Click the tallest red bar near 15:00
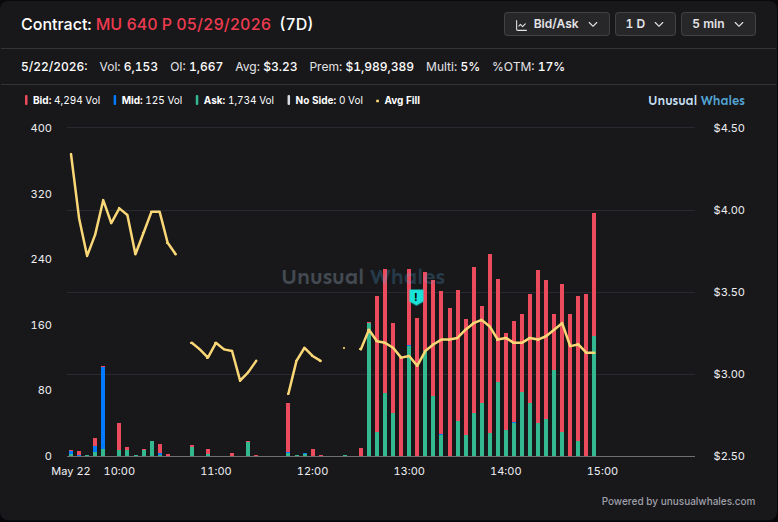The height and width of the screenshot is (522, 778). coord(594,274)
